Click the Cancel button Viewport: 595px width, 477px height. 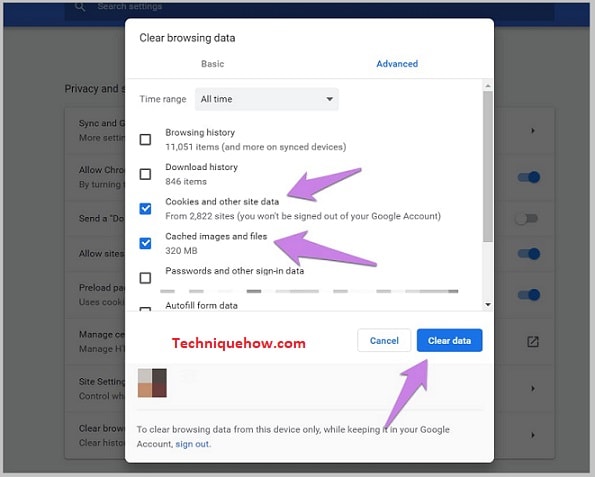[384, 340]
